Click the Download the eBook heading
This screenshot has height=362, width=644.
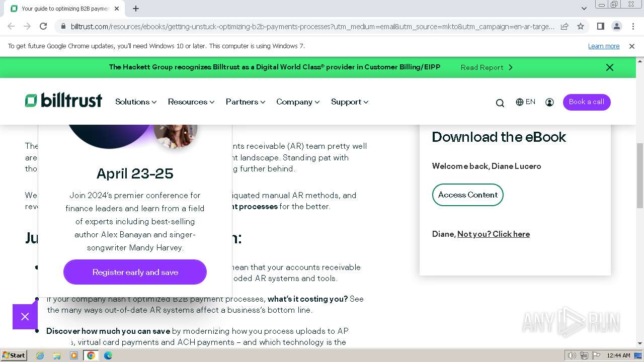[499, 137]
